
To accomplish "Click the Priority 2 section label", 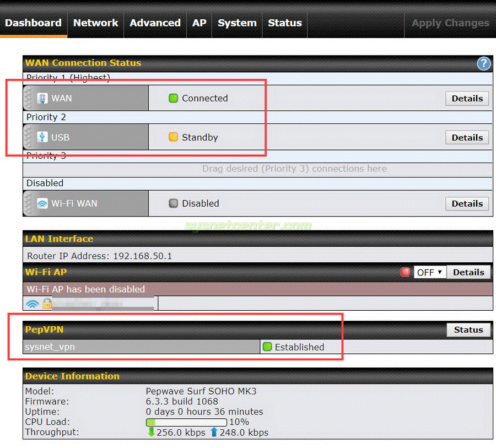I will pyautogui.click(x=46, y=117).
